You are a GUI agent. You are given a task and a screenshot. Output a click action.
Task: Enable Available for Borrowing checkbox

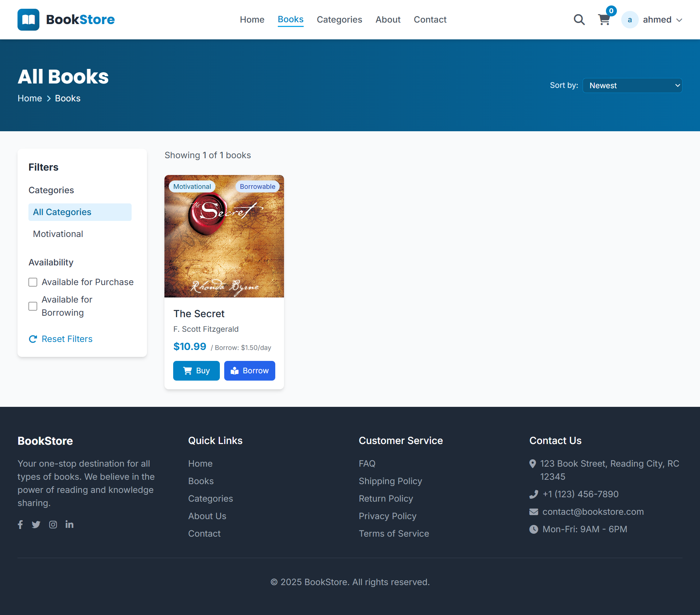(33, 306)
